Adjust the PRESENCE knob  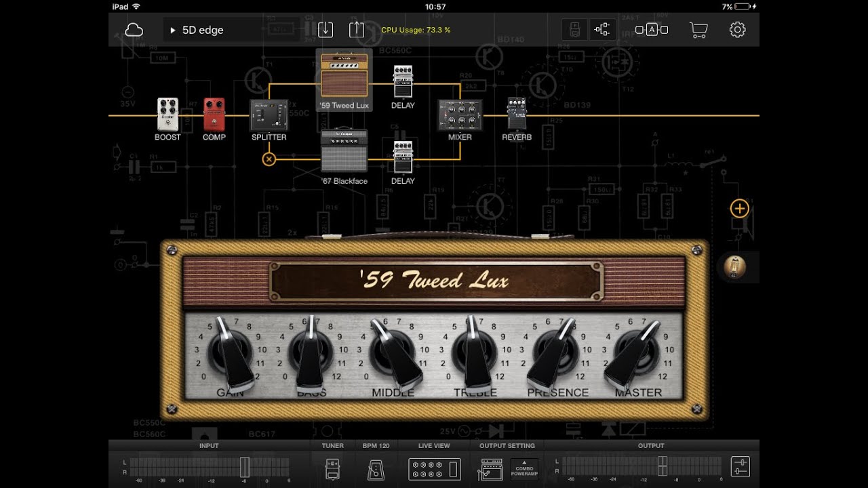coord(555,354)
